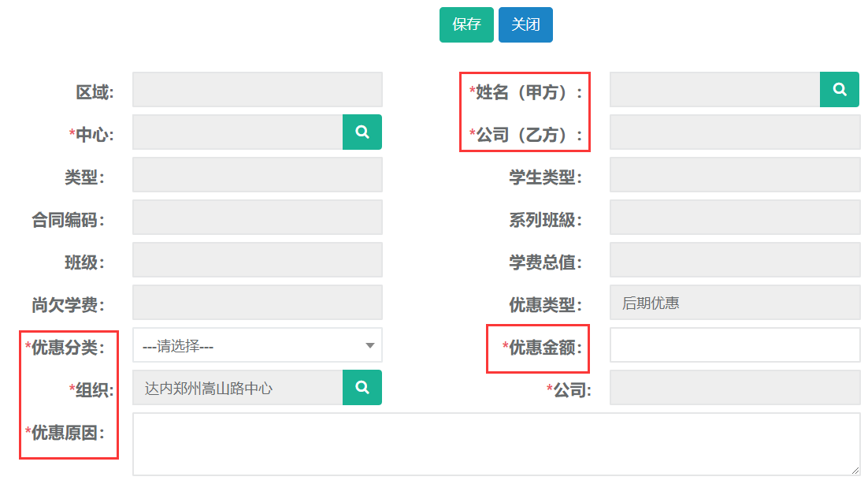Screen dimensions: 868x484
Task: Select the 姓名(甲方) text field
Action: 714,90
